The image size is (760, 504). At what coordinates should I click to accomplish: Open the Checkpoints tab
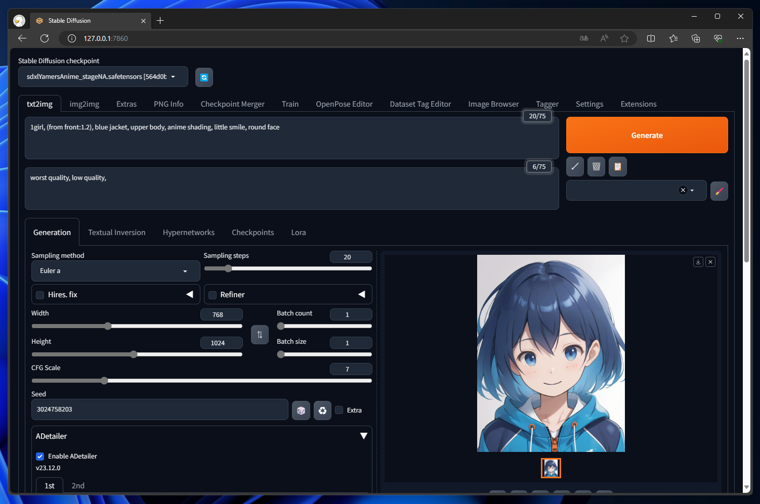point(253,233)
